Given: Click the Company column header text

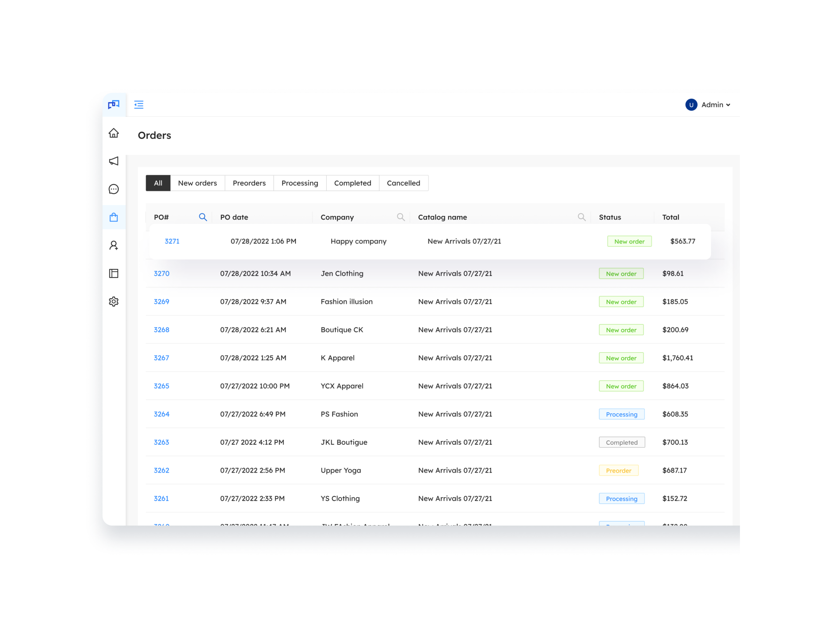Looking at the screenshot, I should coord(337,217).
